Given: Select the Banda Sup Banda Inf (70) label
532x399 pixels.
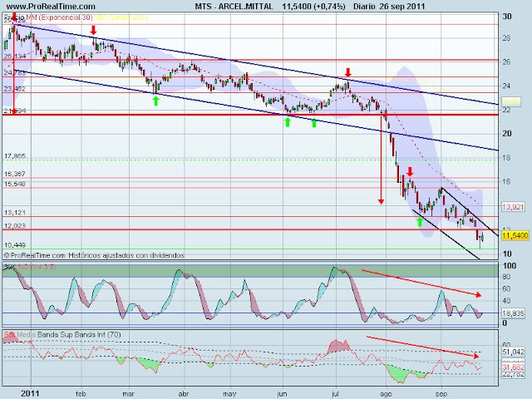Looking at the screenshot, I should (79, 334).
